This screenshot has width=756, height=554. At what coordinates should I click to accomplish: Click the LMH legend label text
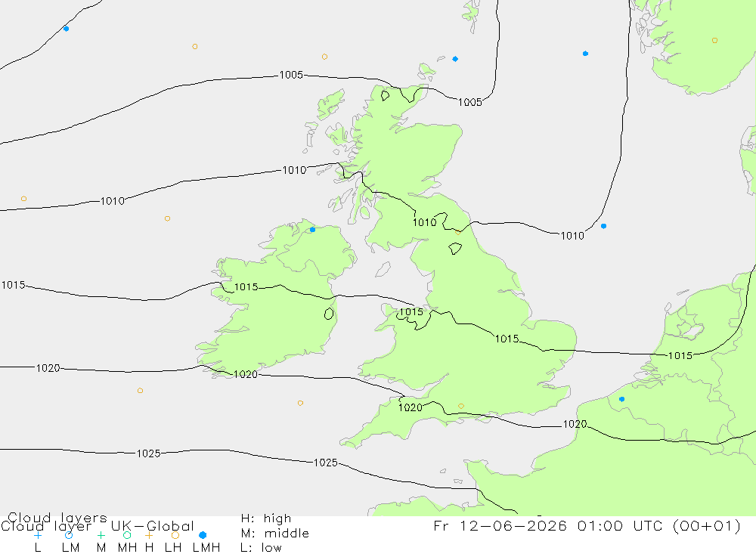click(206, 548)
